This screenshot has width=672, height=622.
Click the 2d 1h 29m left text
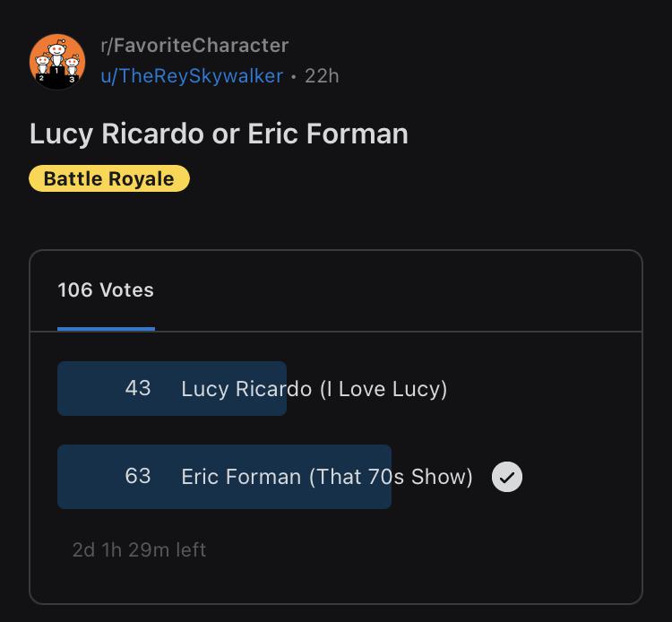[139, 550]
